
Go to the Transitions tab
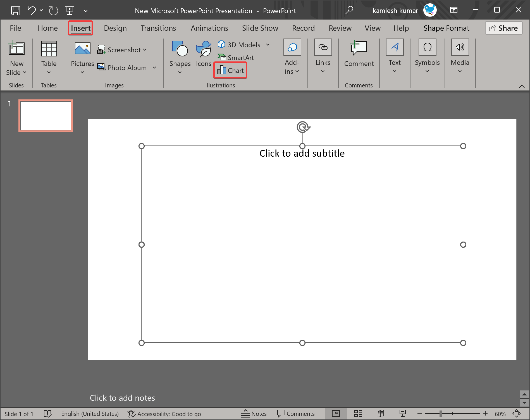(158, 28)
